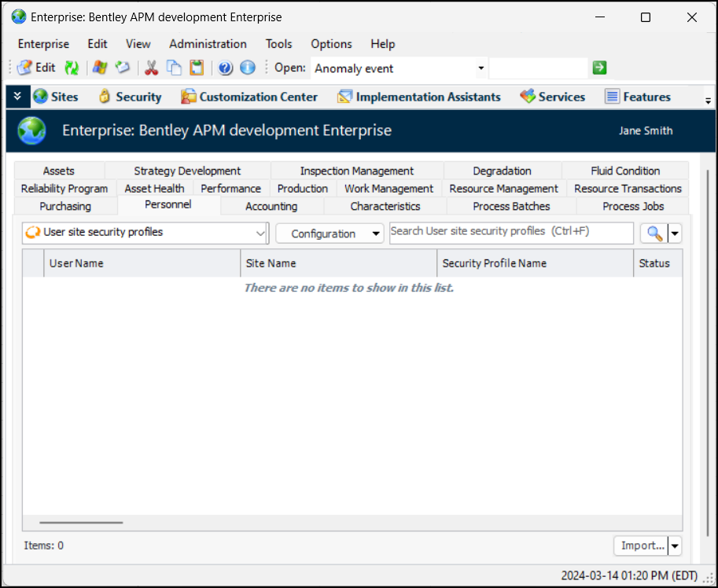Image resolution: width=718 pixels, height=588 pixels.
Task: Sort by the User Name column header
Action: click(142, 263)
